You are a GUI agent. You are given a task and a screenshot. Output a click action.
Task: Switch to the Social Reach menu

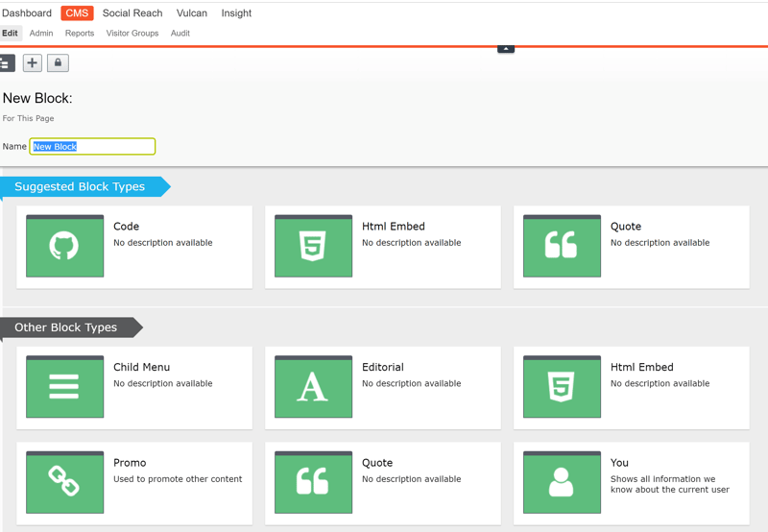[132, 13]
